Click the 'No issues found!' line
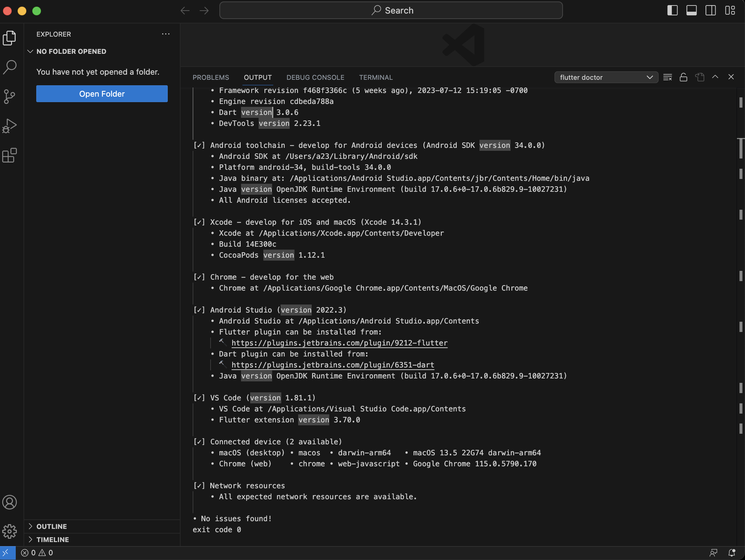 (x=233, y=519)
